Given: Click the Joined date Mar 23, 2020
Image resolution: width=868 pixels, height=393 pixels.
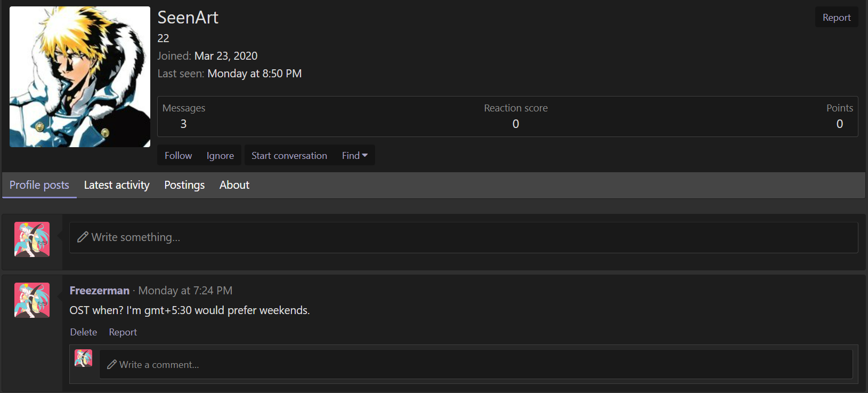Looking at the screenshot, I should coord(226,56).
